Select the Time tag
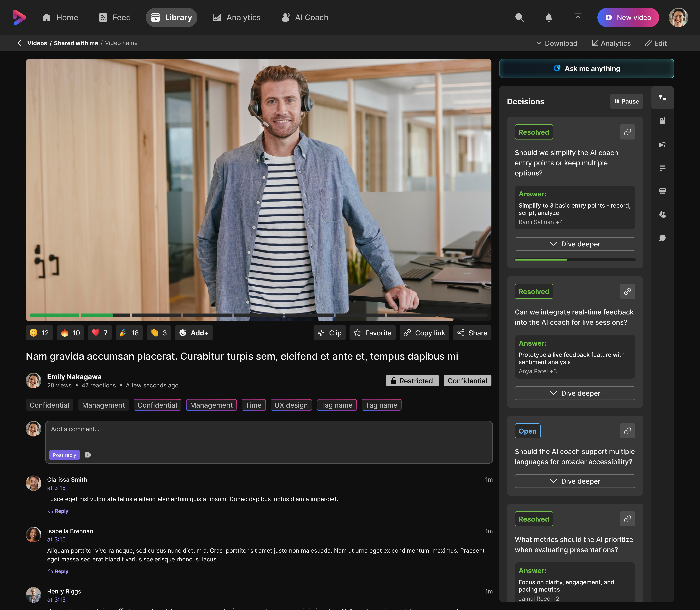This screenshot has height=610, width=700. point(254,405)
